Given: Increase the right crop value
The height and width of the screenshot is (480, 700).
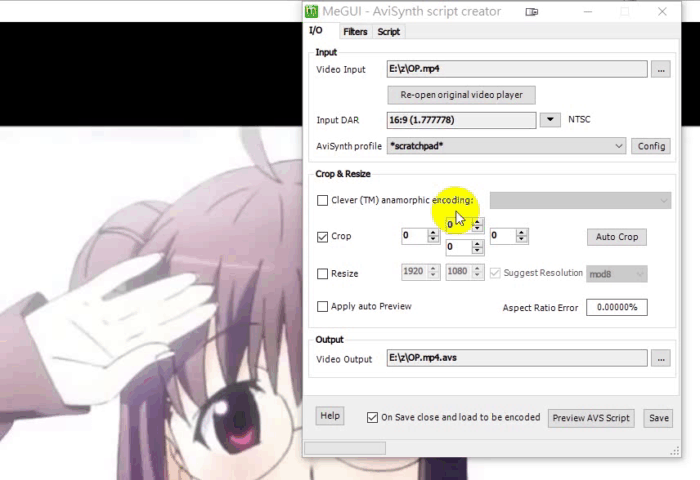Looking at the screenshot, I should tap(521, 232).
